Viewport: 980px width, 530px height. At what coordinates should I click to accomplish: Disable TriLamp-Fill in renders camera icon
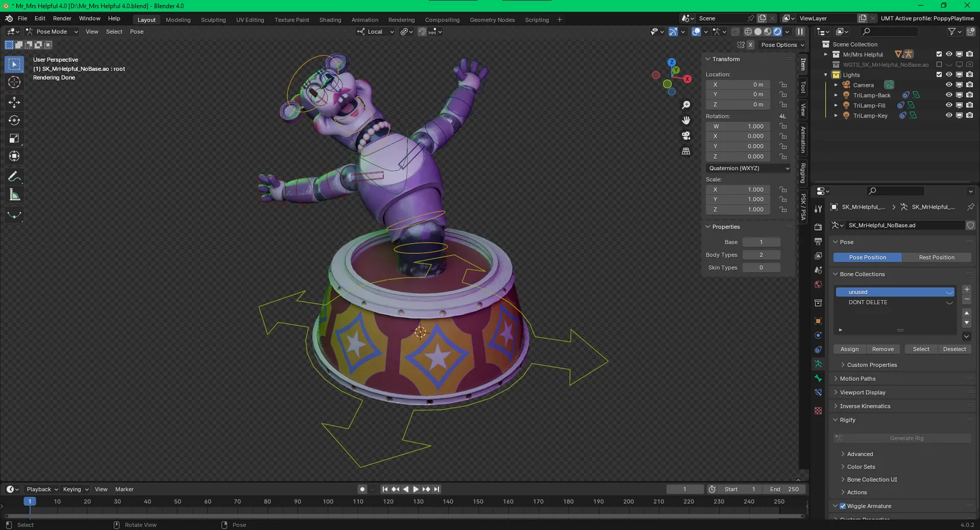tap(970, 105)
